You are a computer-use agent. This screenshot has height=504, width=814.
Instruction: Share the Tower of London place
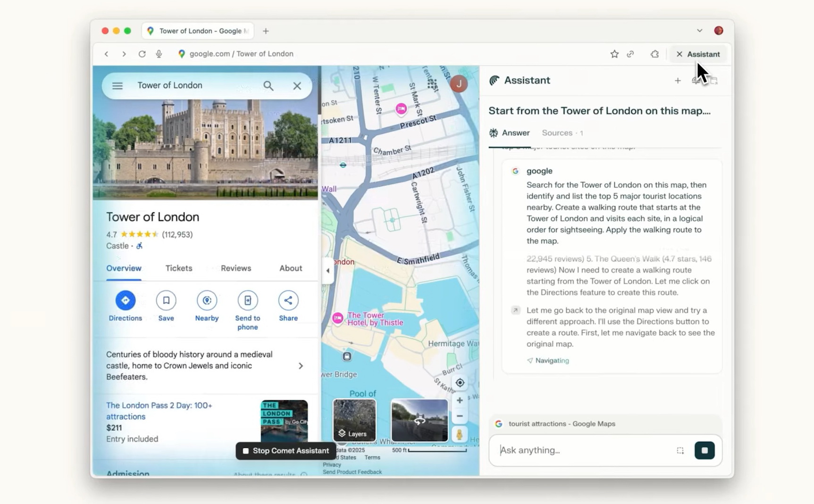click(288, 306)
